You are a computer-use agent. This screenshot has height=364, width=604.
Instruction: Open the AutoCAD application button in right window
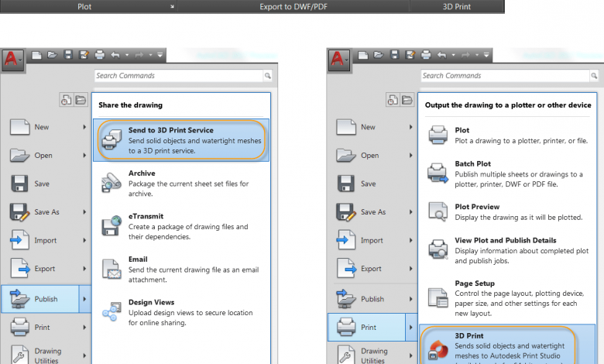pos(339,60)
